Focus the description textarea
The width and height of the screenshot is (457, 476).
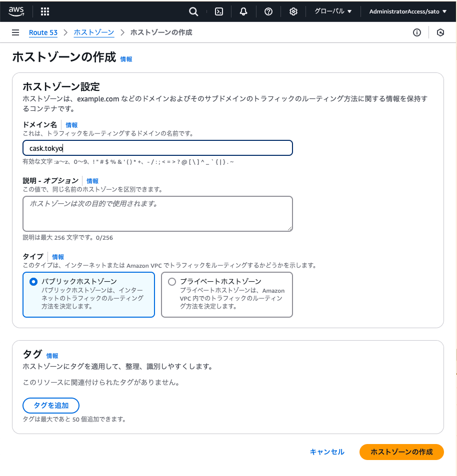(x=157, y=214)
